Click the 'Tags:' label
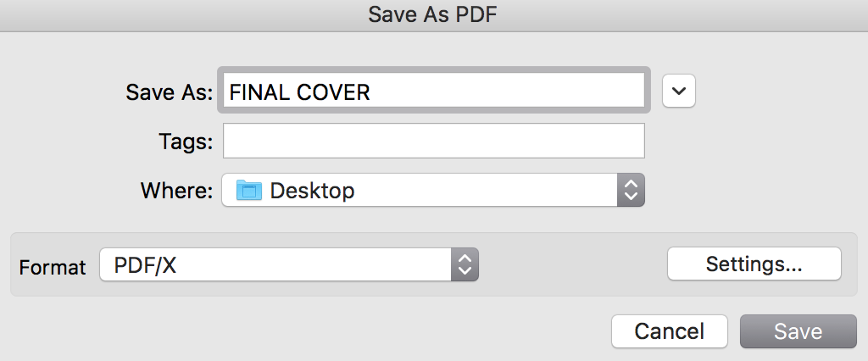Screen dimensions: 868x361 click(186, 142)
